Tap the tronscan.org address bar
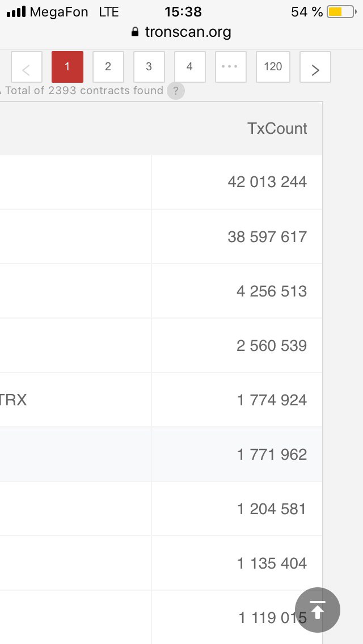 pyautogui.click(x=181, y=32)
